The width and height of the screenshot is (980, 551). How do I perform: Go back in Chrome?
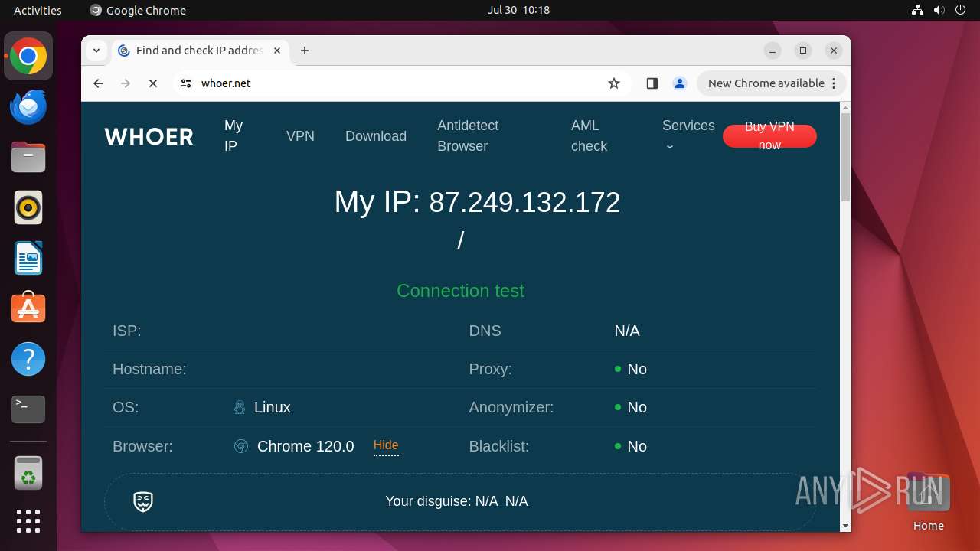pos(98,83)
